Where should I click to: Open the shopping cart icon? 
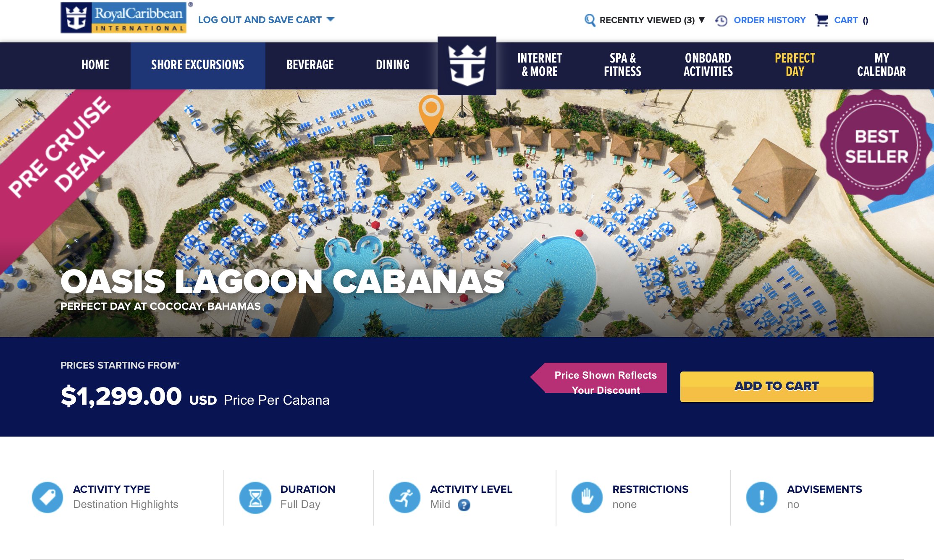[x=821, y=20]
